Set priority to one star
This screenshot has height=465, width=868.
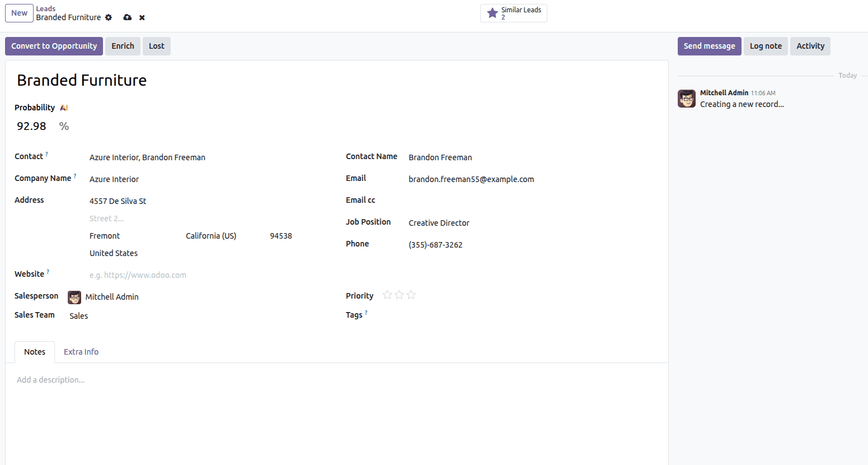point(387,295)
